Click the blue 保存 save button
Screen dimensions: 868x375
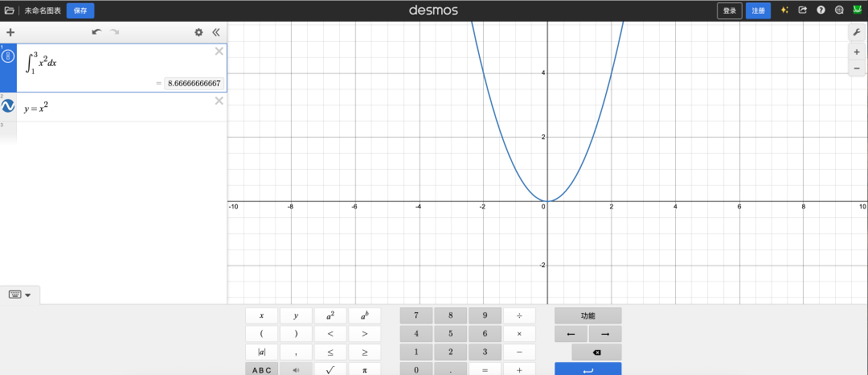click(80, 10)
